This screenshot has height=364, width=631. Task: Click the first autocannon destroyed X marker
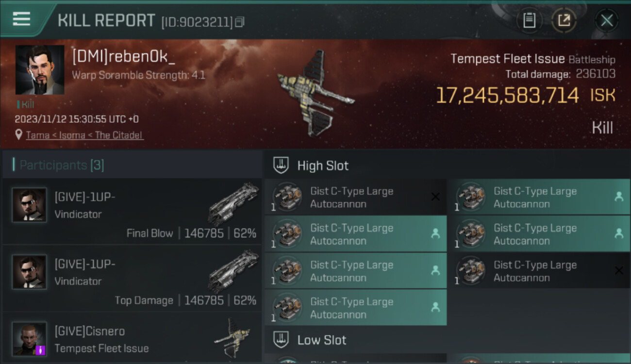click(435, 197)
